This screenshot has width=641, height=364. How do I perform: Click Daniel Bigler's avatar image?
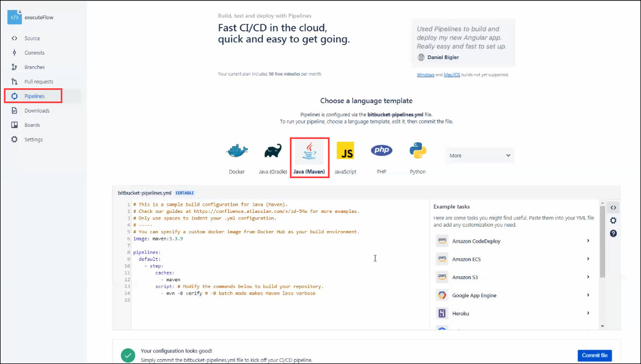pos(421,57)
